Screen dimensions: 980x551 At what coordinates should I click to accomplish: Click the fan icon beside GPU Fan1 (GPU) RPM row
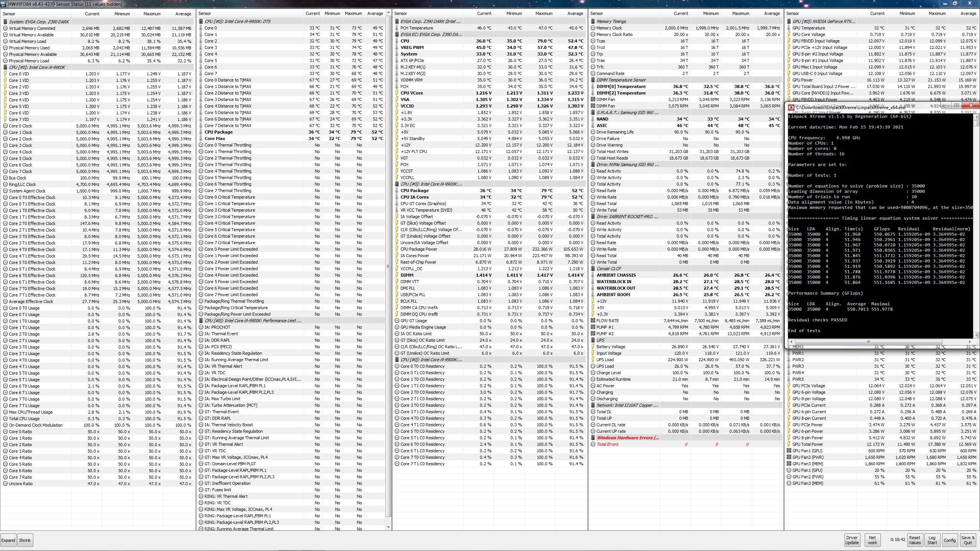pyautogui.click(x=789, y=451)
